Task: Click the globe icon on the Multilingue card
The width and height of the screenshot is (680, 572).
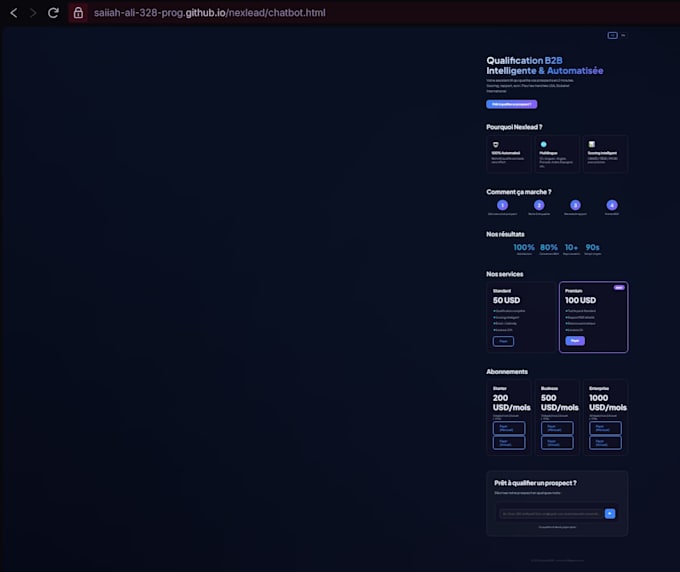Action: coord(543,144)
